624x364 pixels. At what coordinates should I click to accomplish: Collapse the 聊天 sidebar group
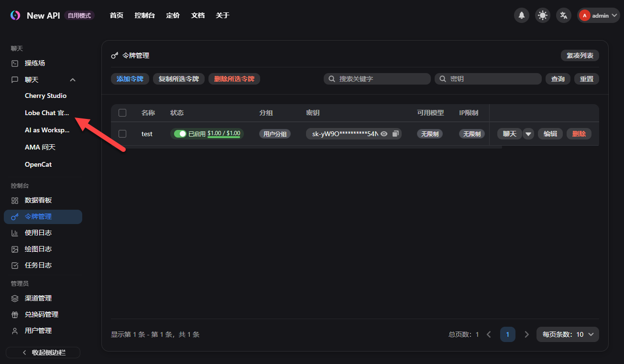[x=73, y=79]
